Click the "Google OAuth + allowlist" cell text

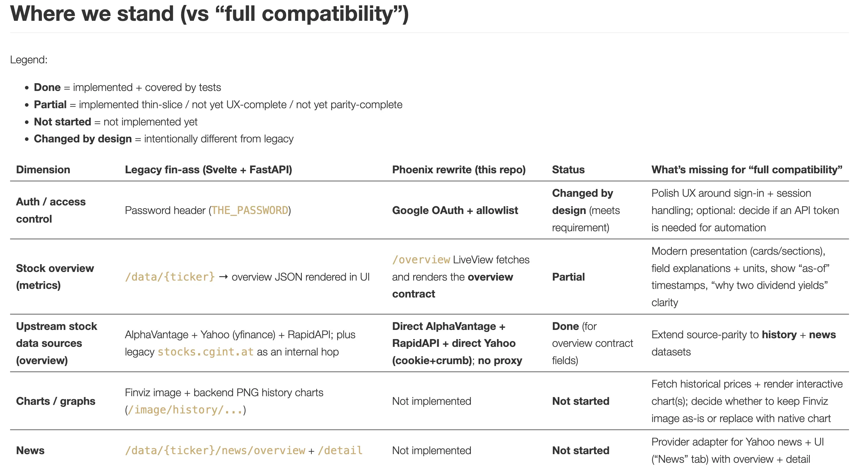click(x=455, y=210)
